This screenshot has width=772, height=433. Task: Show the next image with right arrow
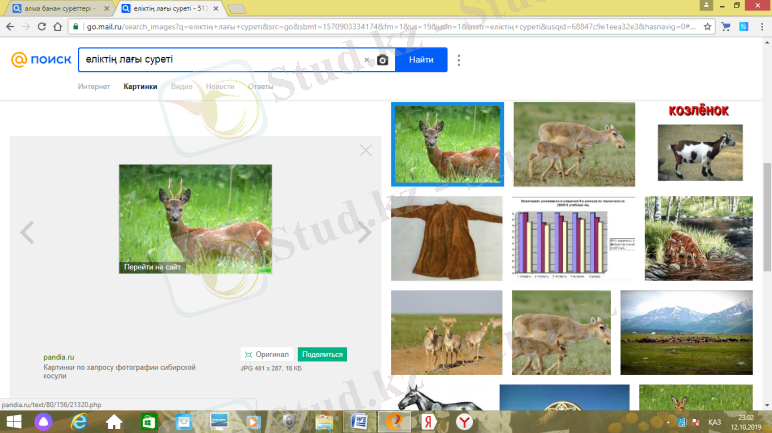(x=364, y=233)
